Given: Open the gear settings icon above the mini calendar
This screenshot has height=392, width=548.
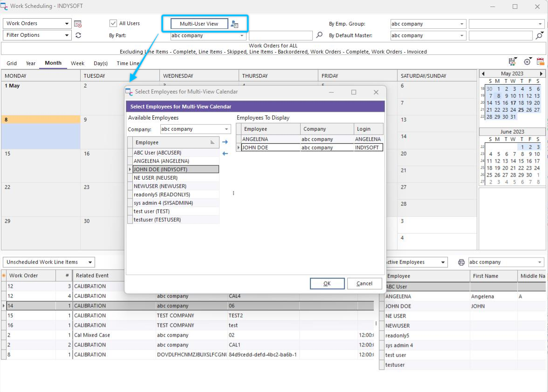Looking at the screenshot, I should point(527,61).
